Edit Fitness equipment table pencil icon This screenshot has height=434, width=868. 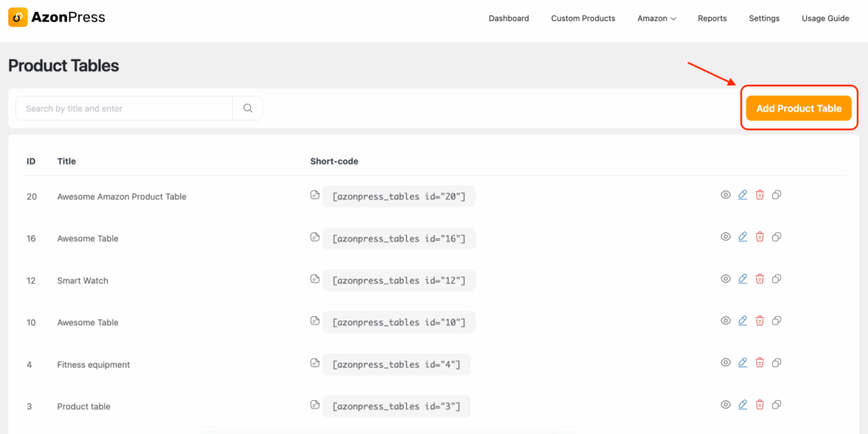pos(743,363)
